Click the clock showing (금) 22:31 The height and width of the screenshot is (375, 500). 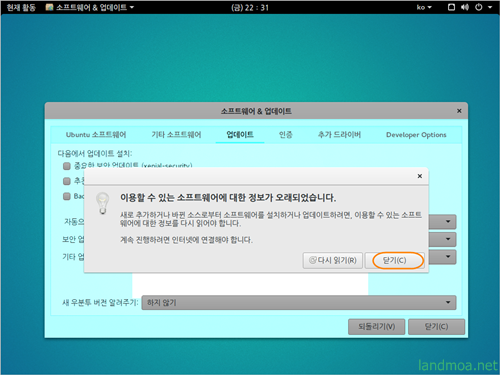pos(250,7)
